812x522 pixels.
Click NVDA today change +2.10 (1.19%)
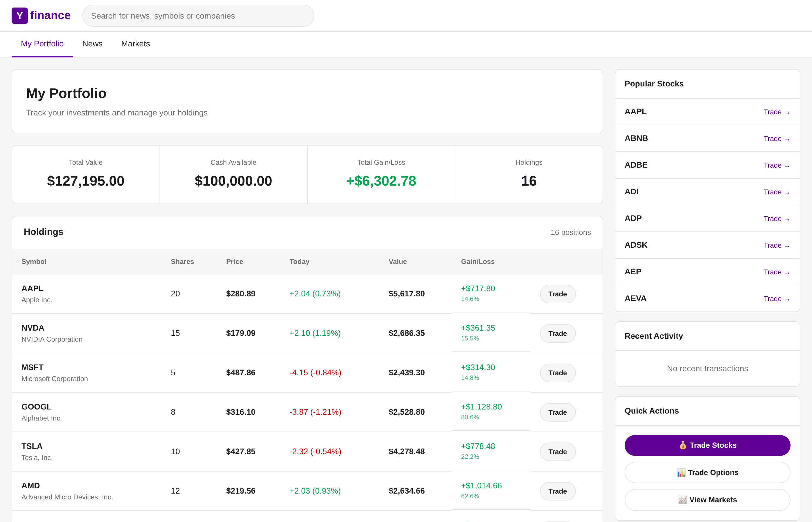pos(315,333)
